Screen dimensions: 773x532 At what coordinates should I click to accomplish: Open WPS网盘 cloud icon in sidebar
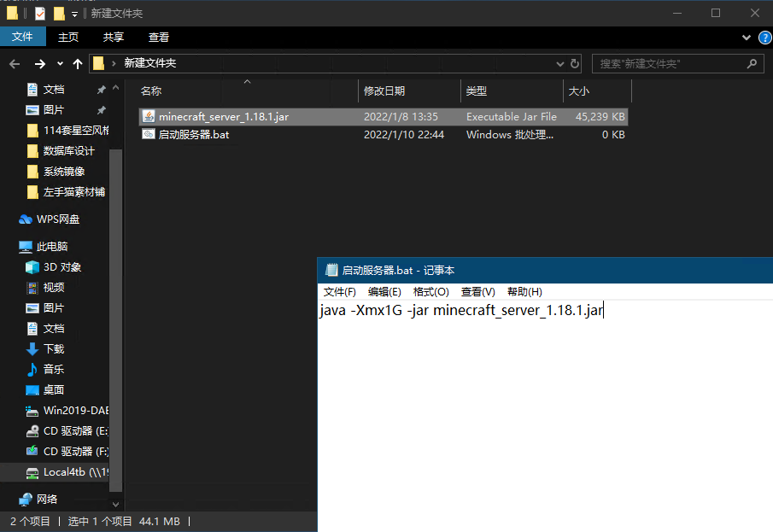[26, 219]
